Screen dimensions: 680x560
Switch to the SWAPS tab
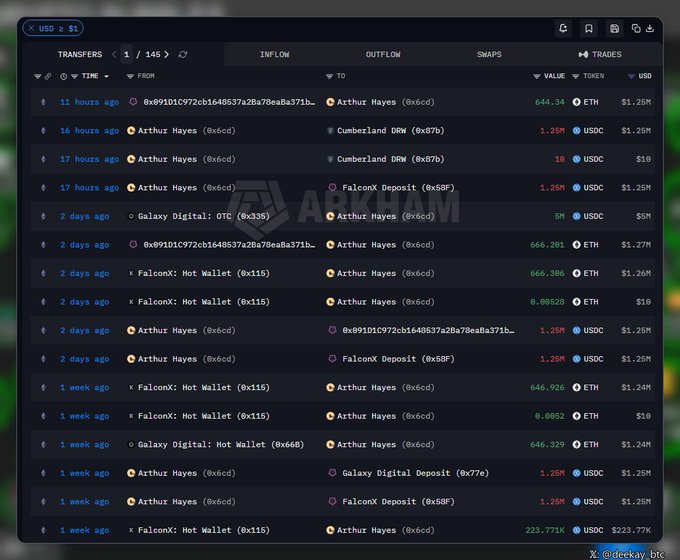click(x=489, y=54)
